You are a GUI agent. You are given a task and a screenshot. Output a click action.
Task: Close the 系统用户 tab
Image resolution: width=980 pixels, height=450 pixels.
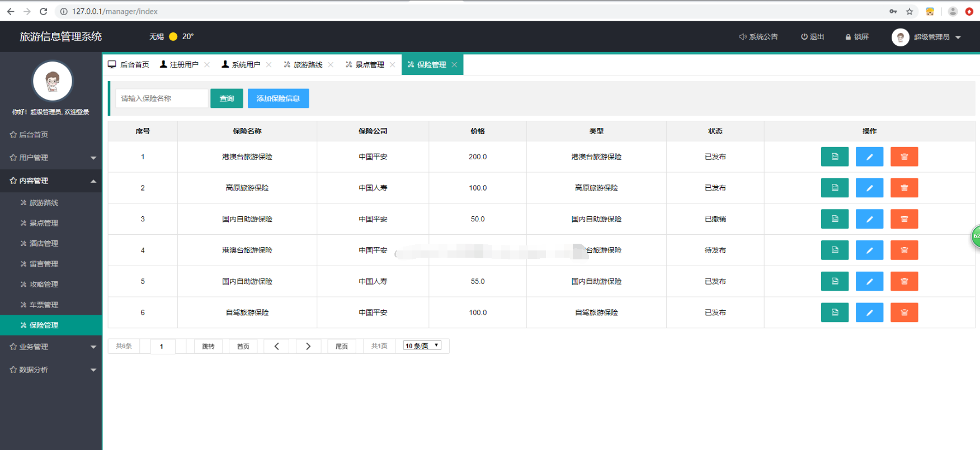coord(268,65)
